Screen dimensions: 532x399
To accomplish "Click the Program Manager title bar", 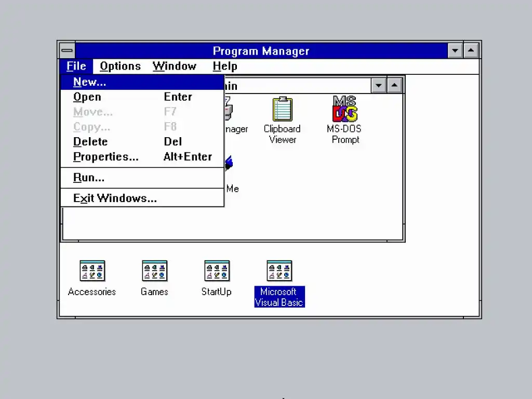I will tap(261, 51).
